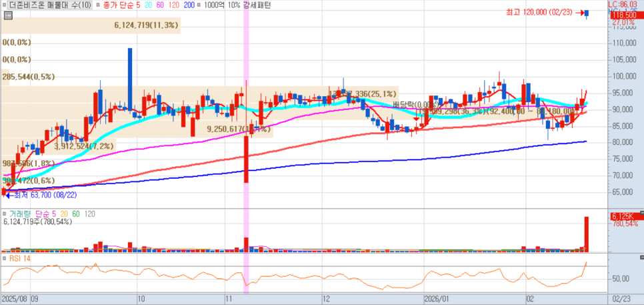Viewport: 644px width, 305px height.
Task: Select the 1000억 10% 강세패턴 indicator label
Action: pyautogui.click(x=237, y=5)
